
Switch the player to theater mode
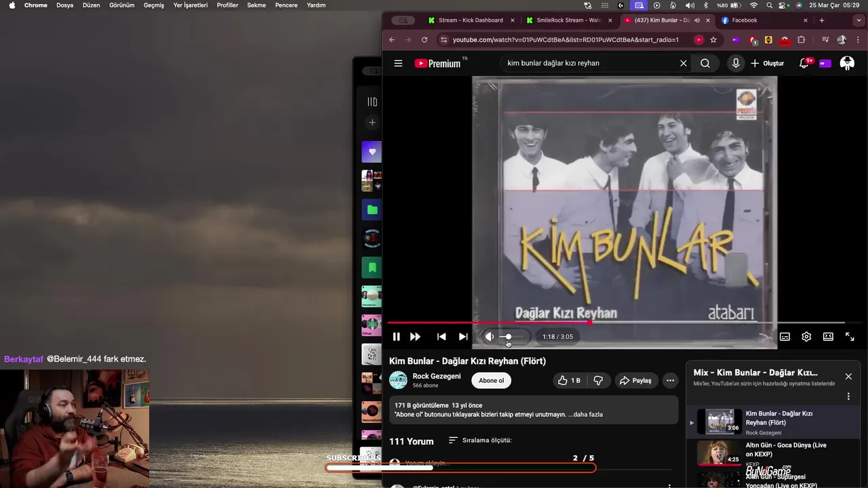point(828,337)
